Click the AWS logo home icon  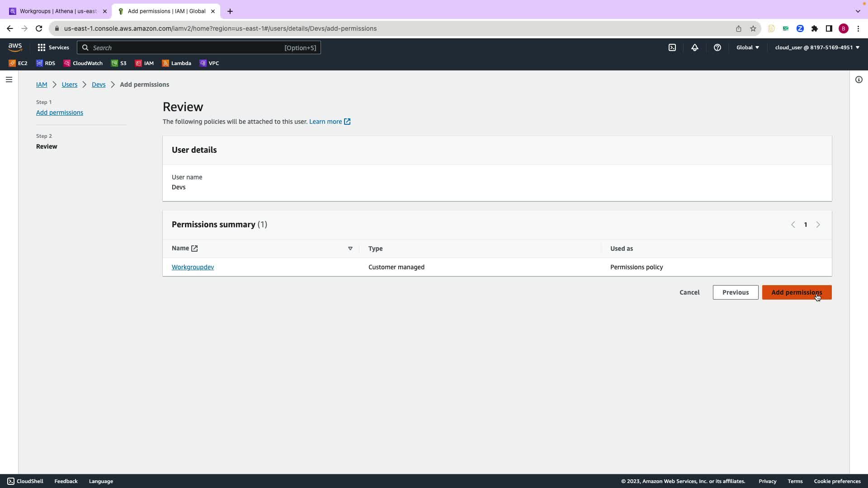tap(15, 47)
